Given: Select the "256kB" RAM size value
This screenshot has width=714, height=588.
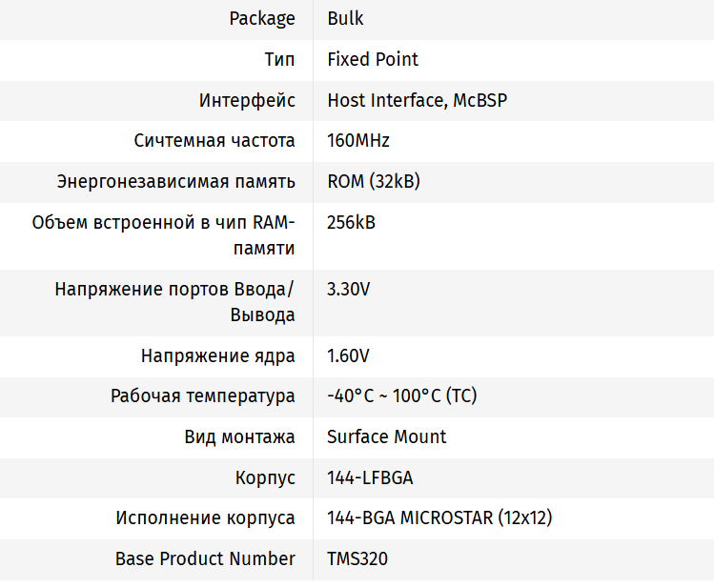Looking at the screenshot, I should pos(351,223).
